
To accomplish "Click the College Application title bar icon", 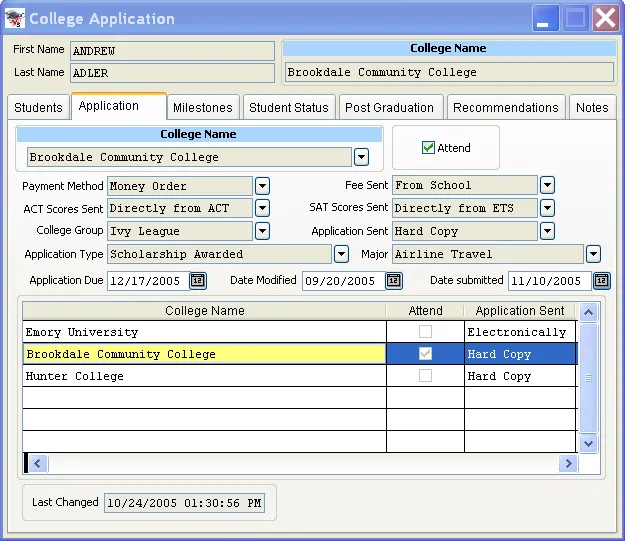I will (x=16, y=18).
